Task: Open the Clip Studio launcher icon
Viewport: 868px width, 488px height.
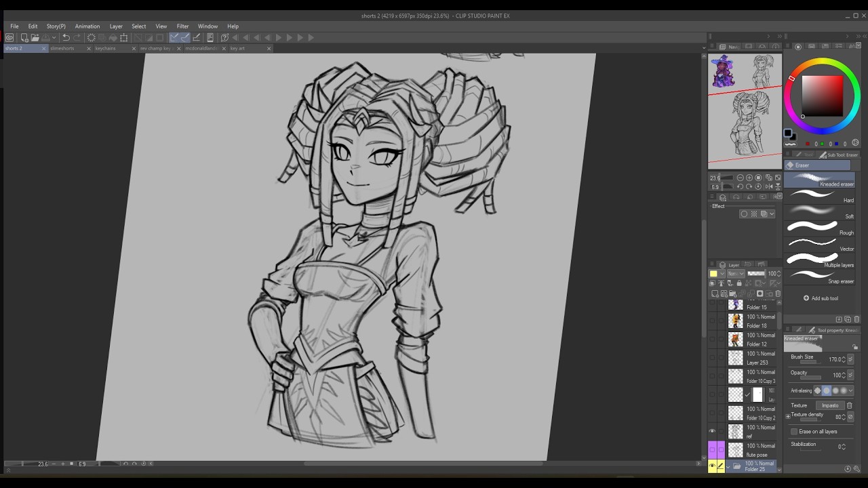Action: (9, 37)
